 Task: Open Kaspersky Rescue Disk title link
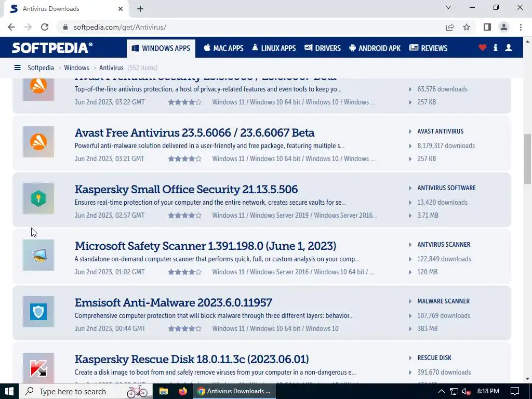(x=192, y=360)
